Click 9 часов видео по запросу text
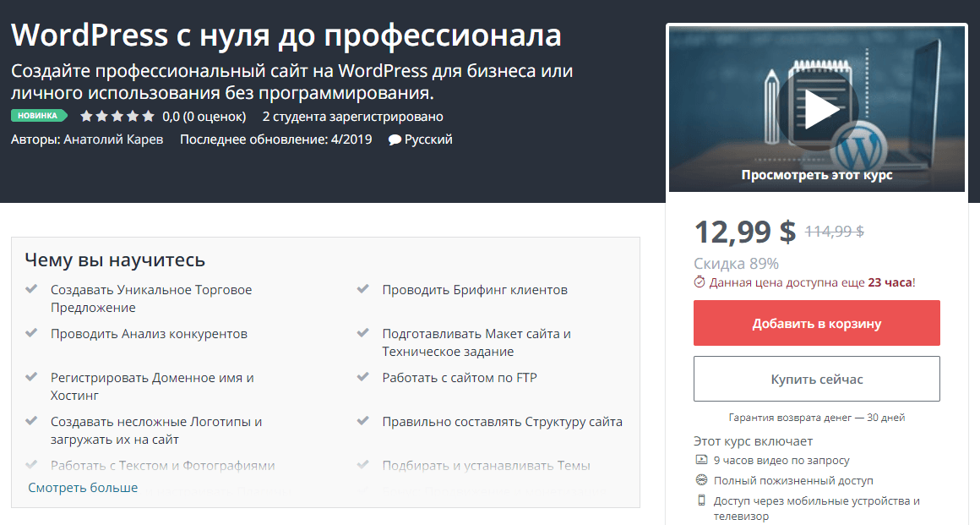Screen dimensions: 980x525 [x=781, y=461]
